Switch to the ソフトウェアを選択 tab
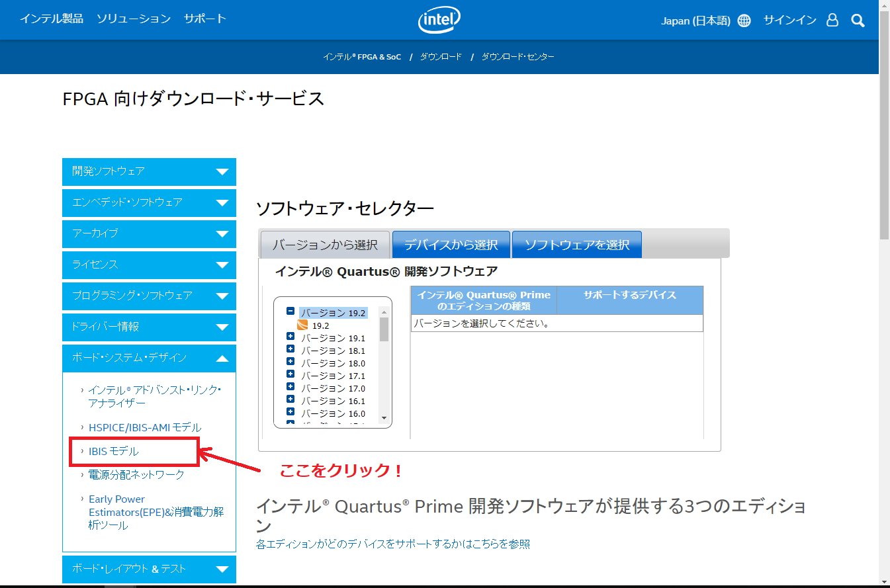Viewport: 890px width, 588px height. coord(577,245)
